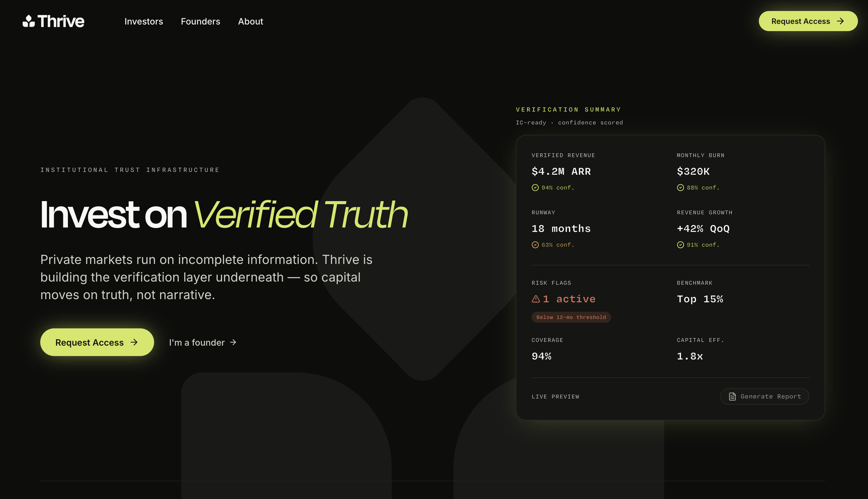Click the Below 12-mo threshold badge
This screenshot has width=868, height=499.
coord(571,317)
